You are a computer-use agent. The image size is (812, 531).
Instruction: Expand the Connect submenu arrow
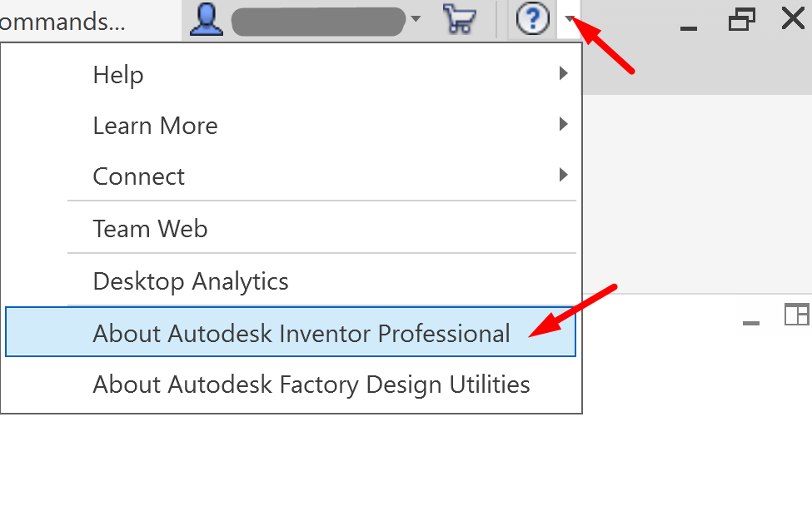[x=564, y=176]
